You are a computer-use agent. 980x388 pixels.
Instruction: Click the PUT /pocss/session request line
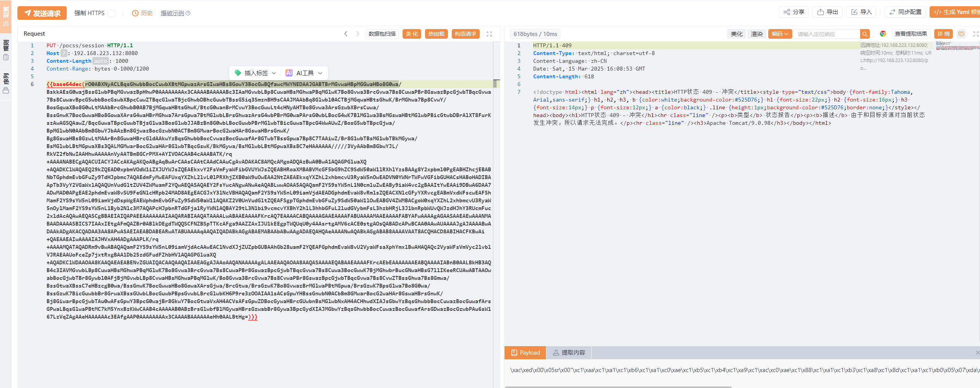pos(90,45)
